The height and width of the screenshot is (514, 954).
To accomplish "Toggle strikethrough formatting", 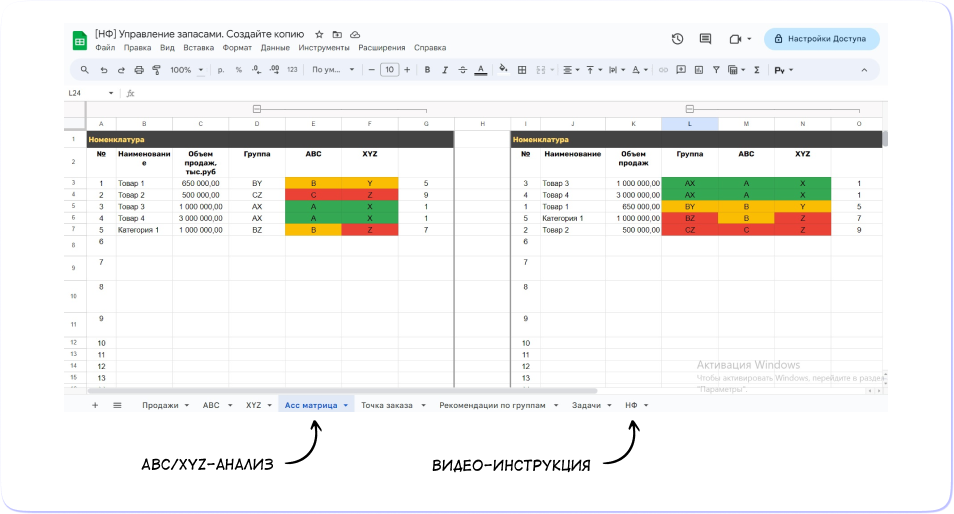I will (x=462, y=70).
